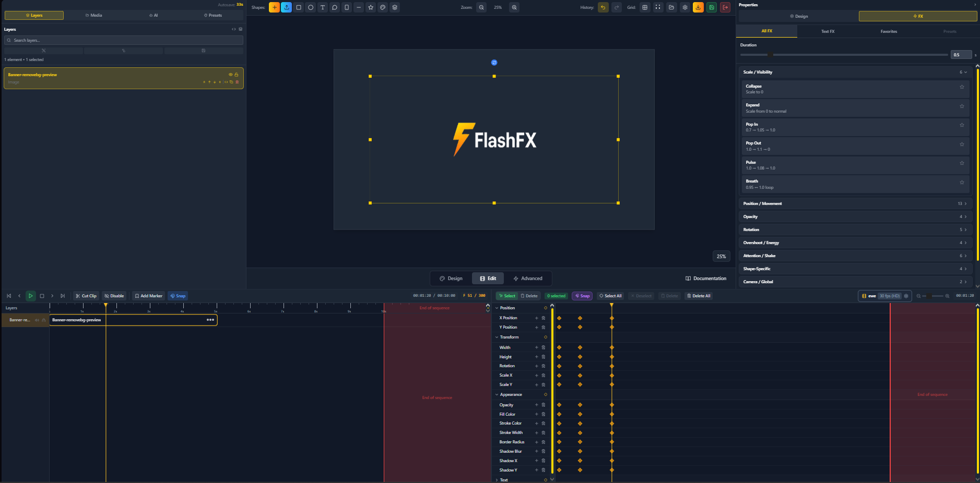Expand the Attention / Shake section

tap(855, 256)
